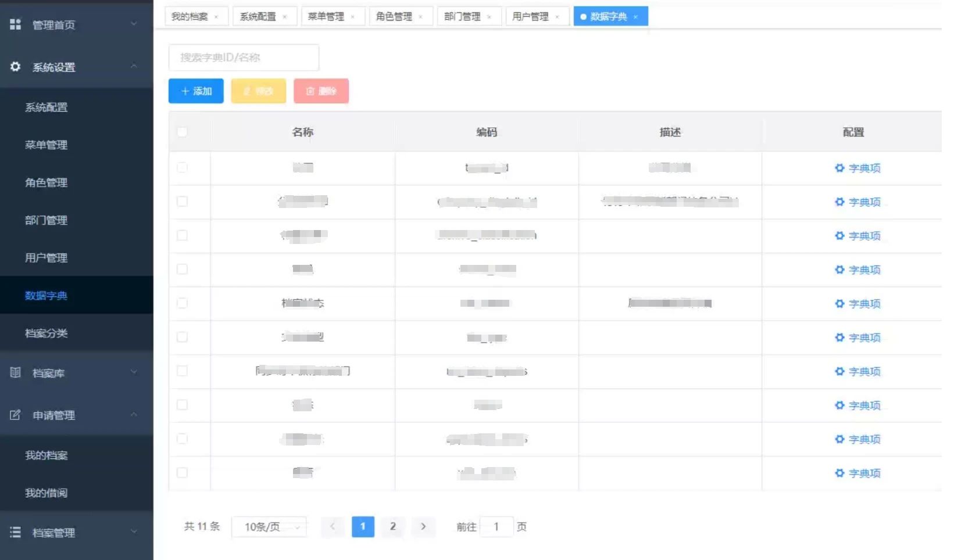Check the first table row checkbox

pyautogui.click(x=182, y=168)
